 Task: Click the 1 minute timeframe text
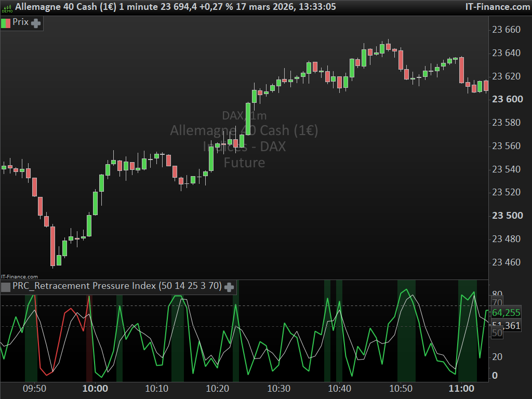138,7
